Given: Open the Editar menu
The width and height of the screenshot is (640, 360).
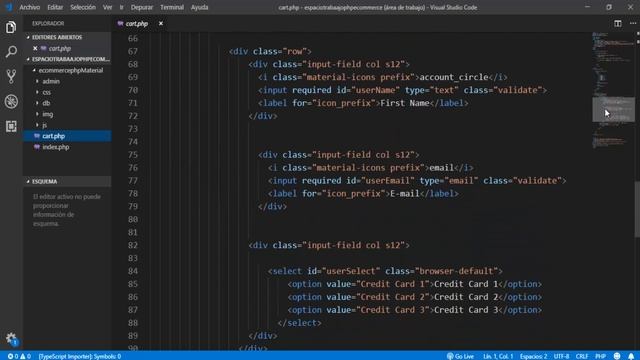Looking at the screenshot, I should coord(55,7).
